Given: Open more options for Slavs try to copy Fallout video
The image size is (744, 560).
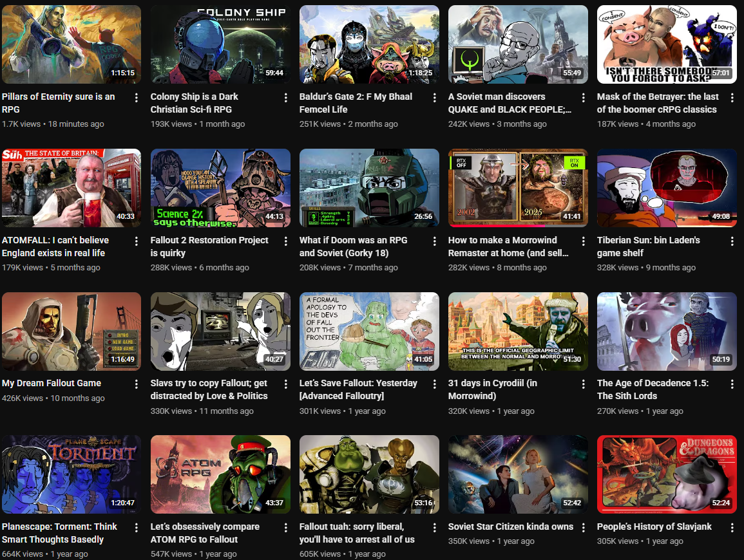Looking at the screenshot, I should pos(285,384).
